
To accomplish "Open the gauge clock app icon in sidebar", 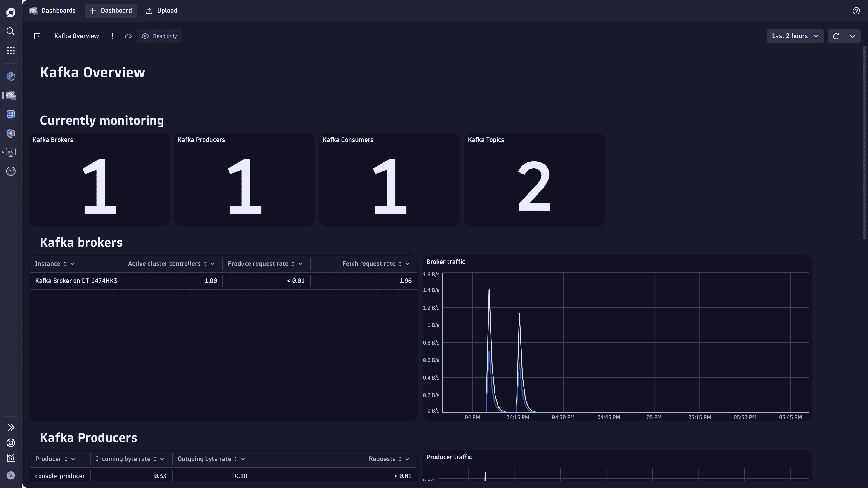I will pos(11,171).
